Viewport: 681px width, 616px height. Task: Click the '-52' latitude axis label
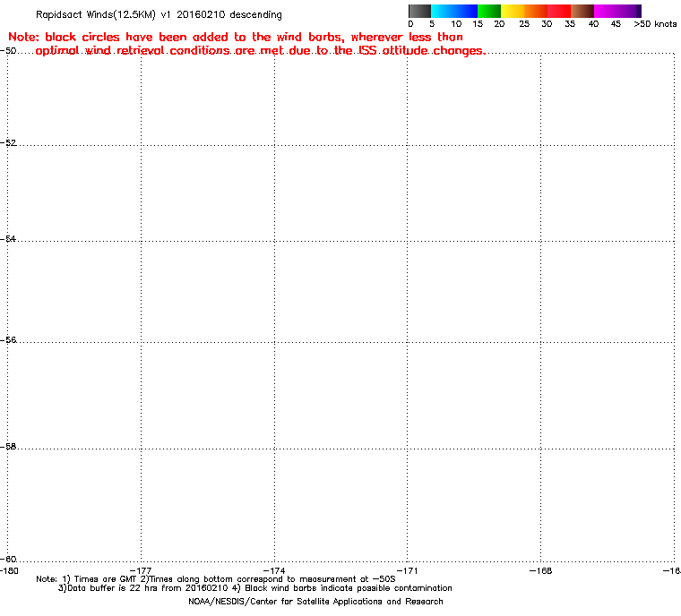click(8, 143)
